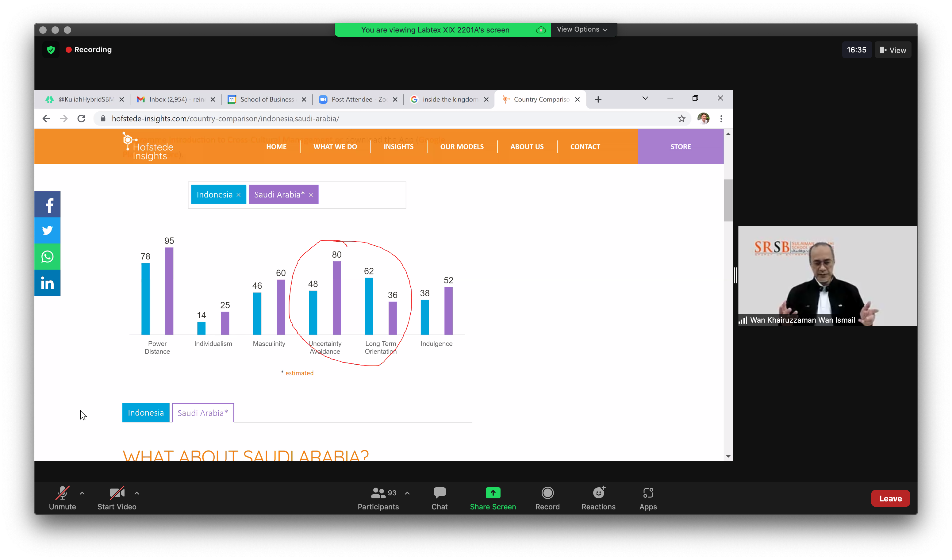Open a new browser tab
Image resolution: width=952 pixels, height=560 pixels.
click(598, 99)
